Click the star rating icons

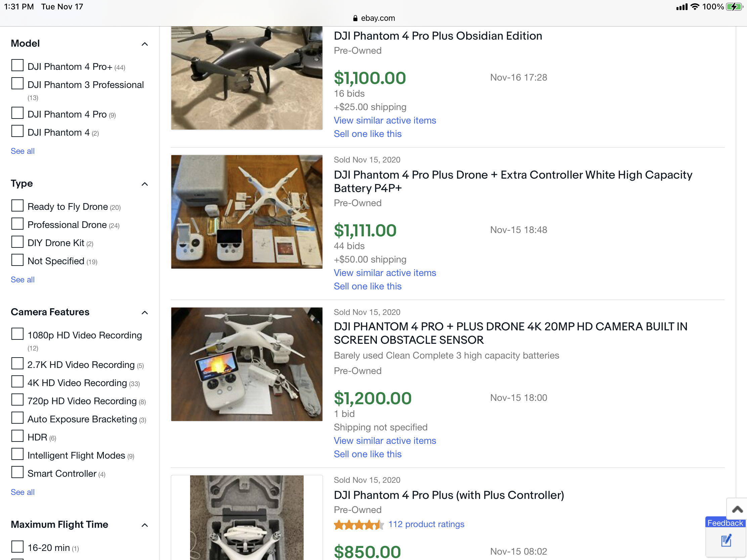[359, 524]
